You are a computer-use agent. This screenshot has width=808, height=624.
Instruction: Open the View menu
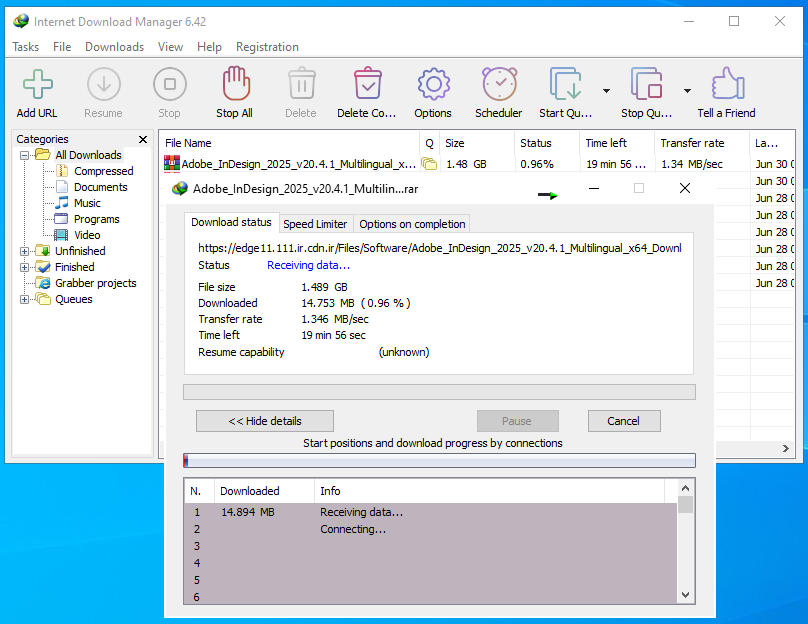170,47
